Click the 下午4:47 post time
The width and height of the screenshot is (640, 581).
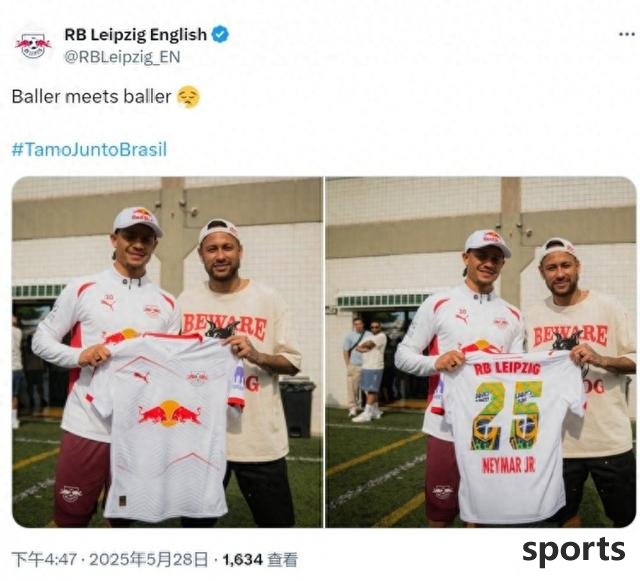tap(44, 559)
